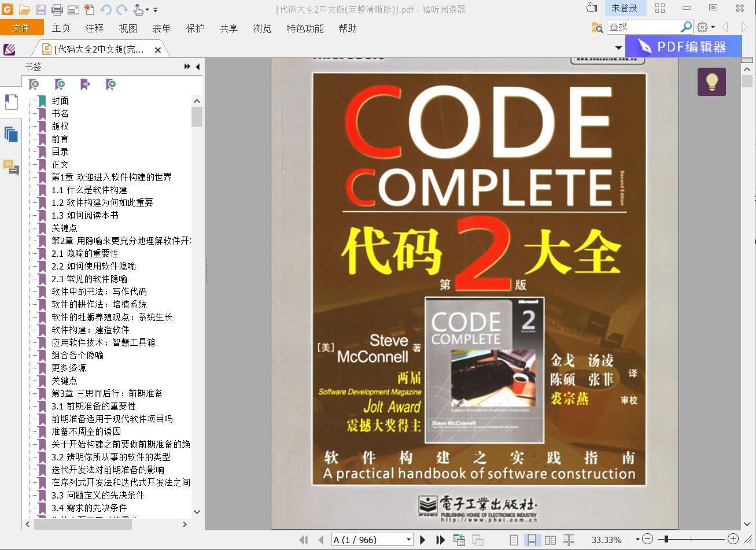Screen dimensions: 756x550
Task: Open the customize quick access toolbar arrow
Action: click(156, 10)
